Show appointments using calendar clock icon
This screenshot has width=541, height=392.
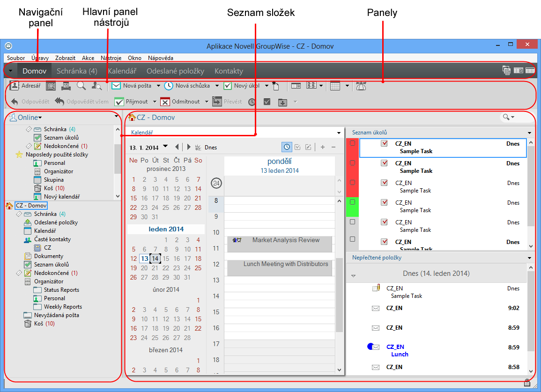pyautogui.click(x=287, y=147)
